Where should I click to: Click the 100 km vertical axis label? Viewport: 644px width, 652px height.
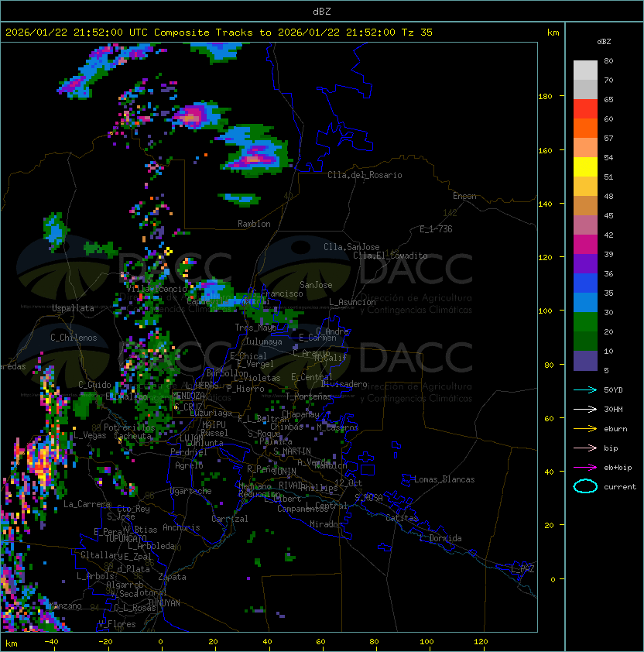click(x=545, y=311)
